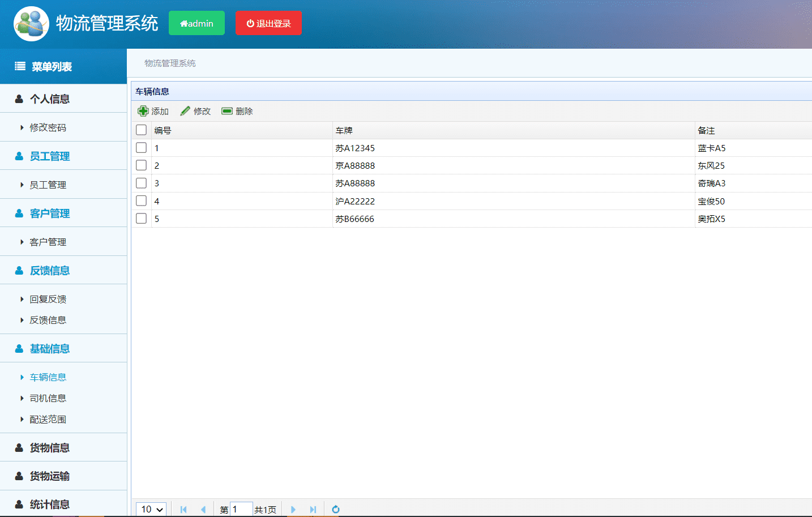Image resolution: width=812 pixels, height=517 pixels.
Task: Click user icon beside 反馈信息 header
Action: tap(19, 271)
